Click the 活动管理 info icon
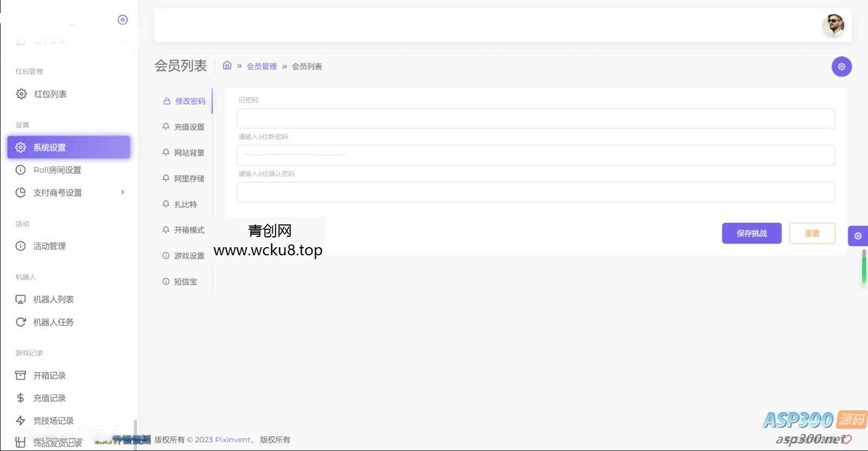The image size is (868, 451). coord(21,246)
